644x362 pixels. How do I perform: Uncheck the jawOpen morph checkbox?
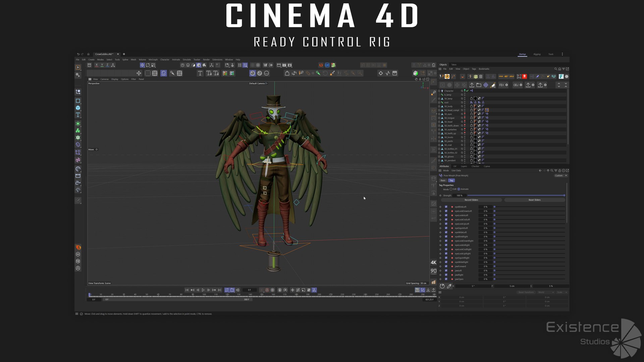point(446,279)
